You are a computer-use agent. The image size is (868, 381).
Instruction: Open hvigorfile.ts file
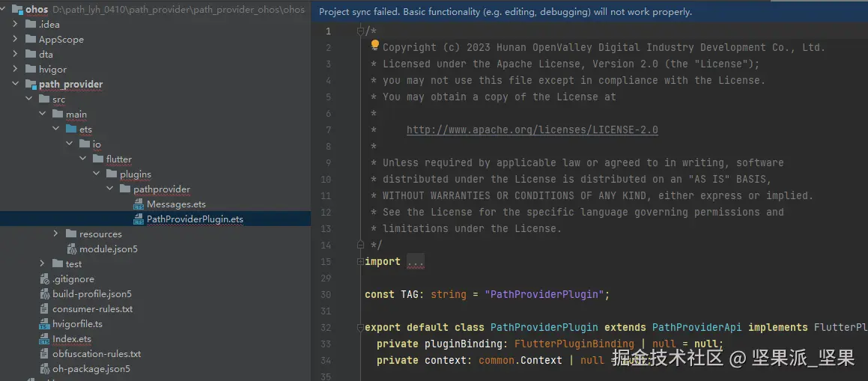77,323
